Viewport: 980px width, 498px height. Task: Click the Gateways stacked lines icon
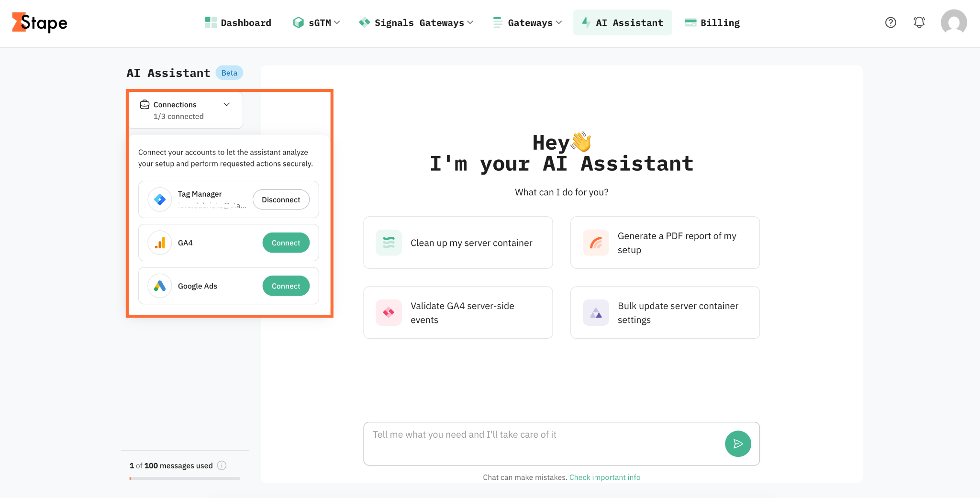click(498, 22)
